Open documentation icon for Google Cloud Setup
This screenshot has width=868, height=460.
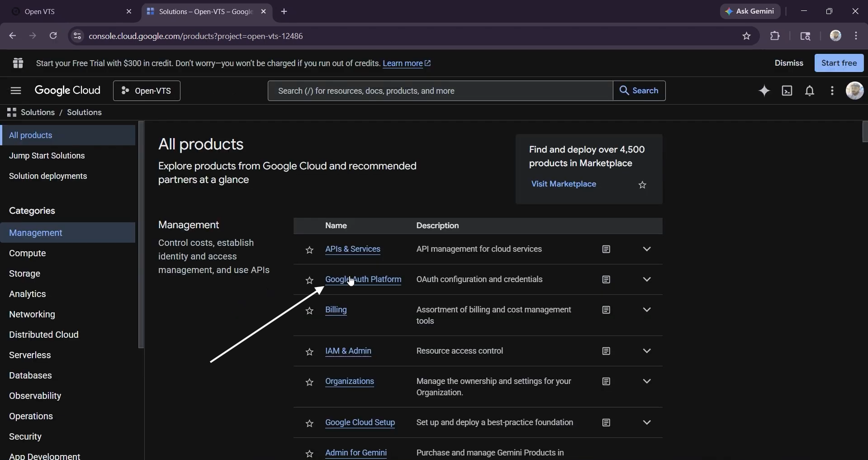click(607, 423)
